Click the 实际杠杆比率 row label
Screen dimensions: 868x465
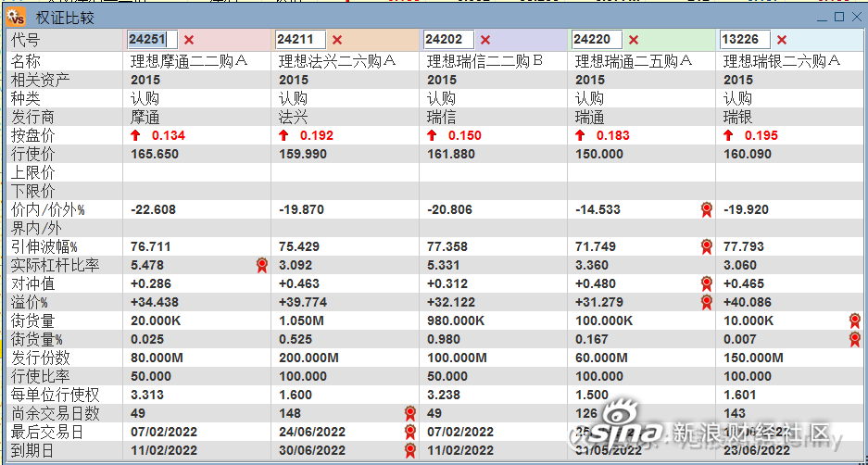(x=56, y=265)
